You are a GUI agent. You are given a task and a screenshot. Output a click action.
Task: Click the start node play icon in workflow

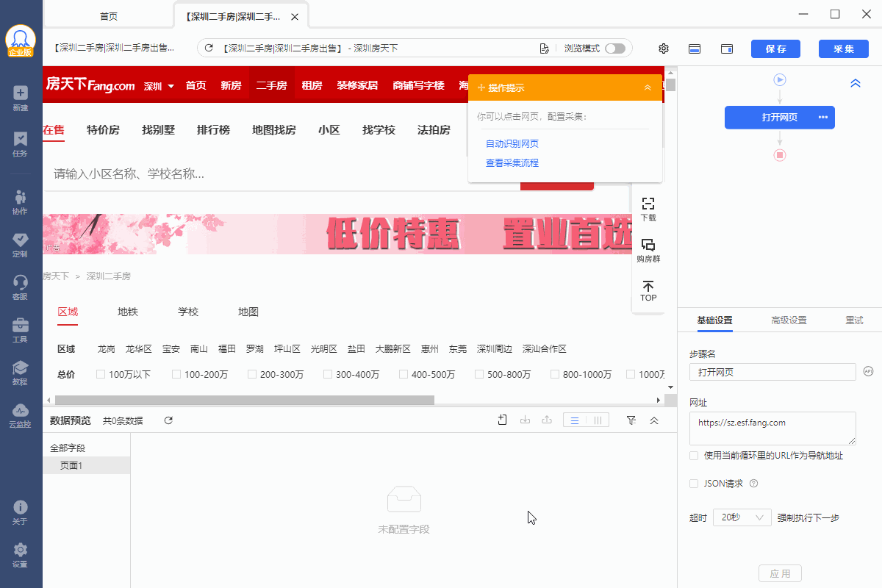pyautogui.click(x=780, y=79)
